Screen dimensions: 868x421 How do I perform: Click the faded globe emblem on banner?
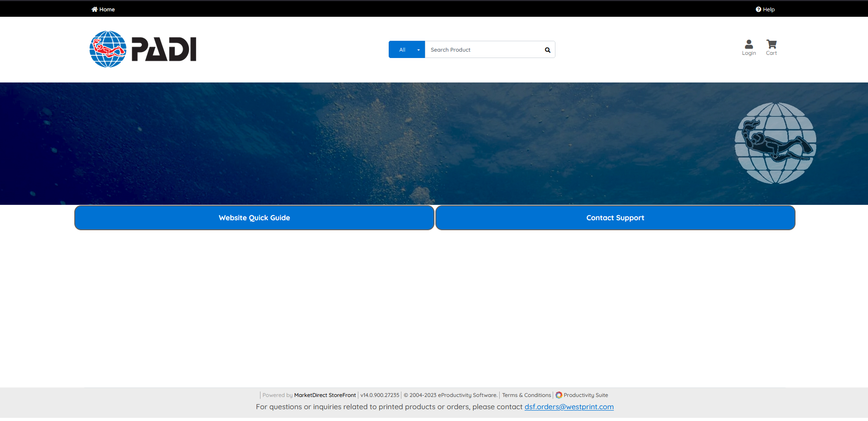(775, 143)
